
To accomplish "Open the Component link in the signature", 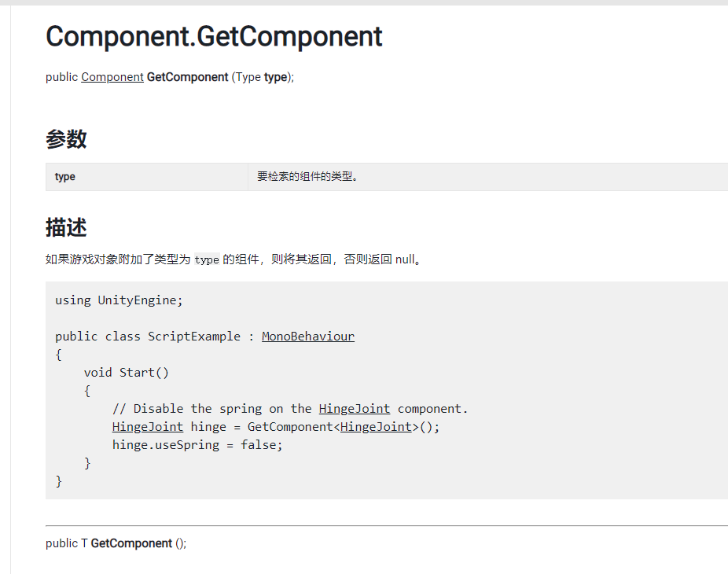I will [x=112, y=77].
